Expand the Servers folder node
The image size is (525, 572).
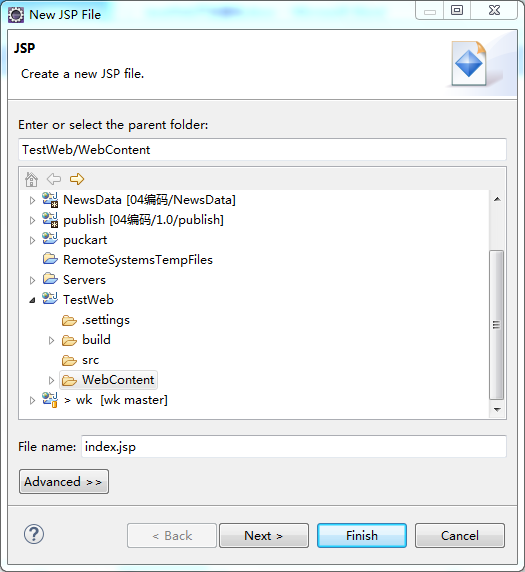(32, 280)
